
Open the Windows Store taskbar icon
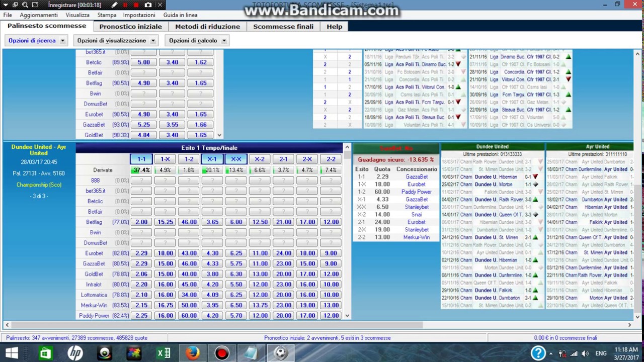pyautogui.click(x=45, y=353)
